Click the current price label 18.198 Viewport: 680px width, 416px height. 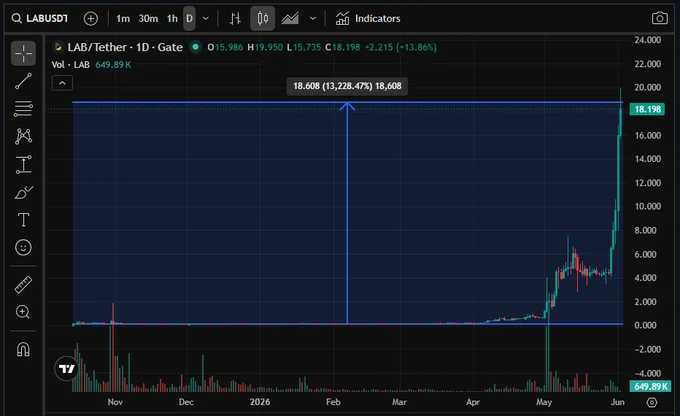coord(647,109)
